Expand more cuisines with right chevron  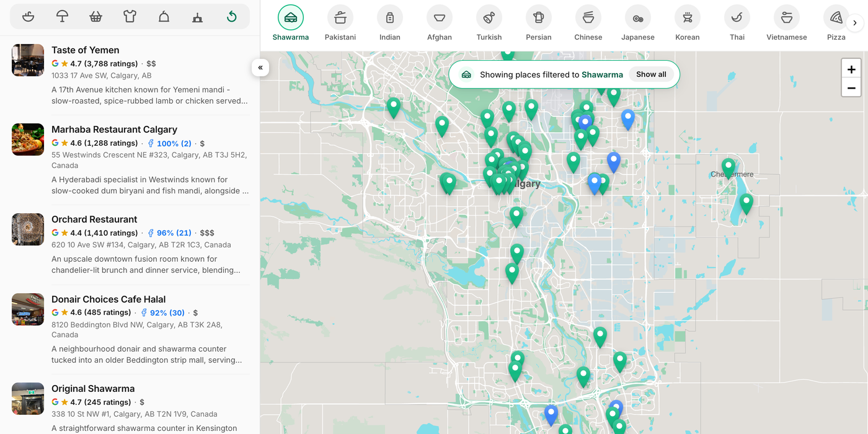coord(855,24)
